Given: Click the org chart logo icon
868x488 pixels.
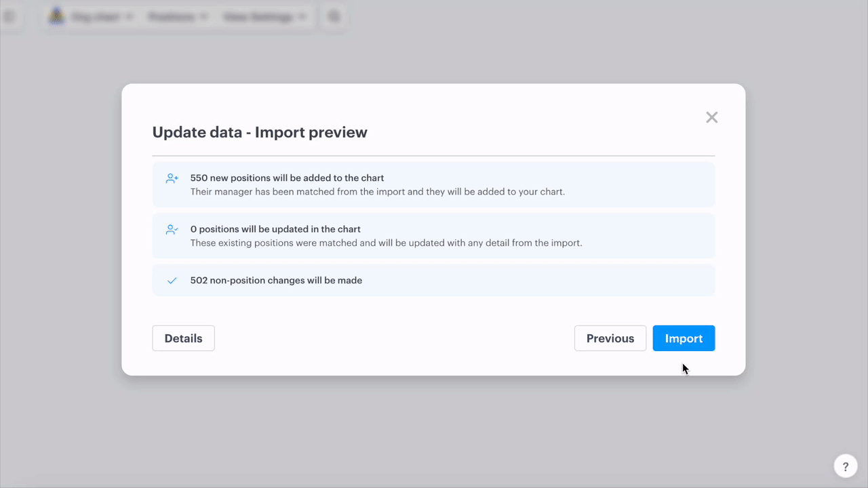Looking at the screenshot, I should point(56,17).
